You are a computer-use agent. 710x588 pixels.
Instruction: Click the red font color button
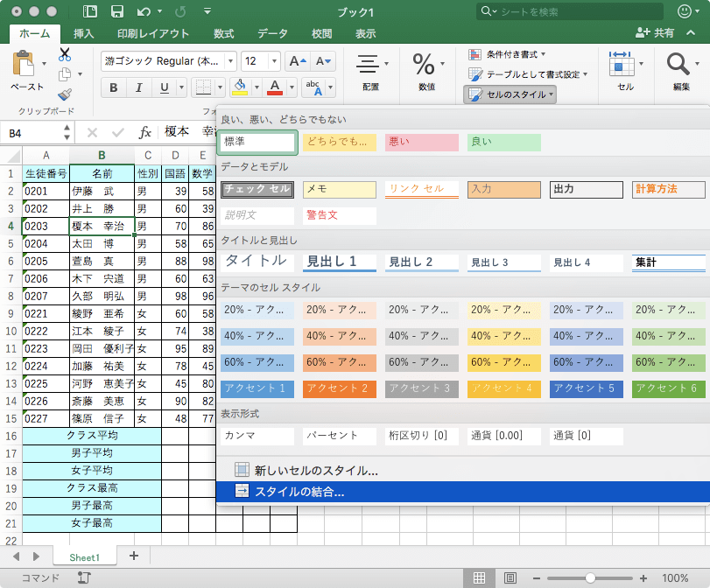[275, 87]
